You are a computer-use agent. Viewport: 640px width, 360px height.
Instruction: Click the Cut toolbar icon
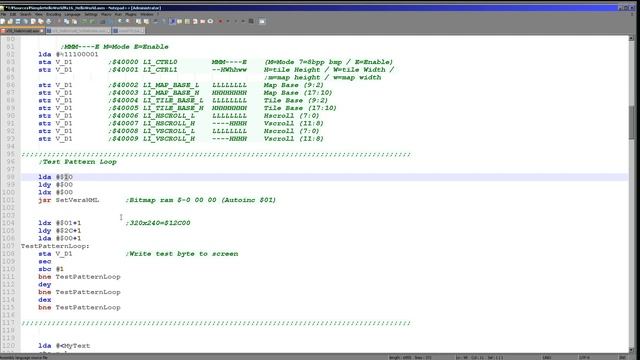tap(59, 21)
